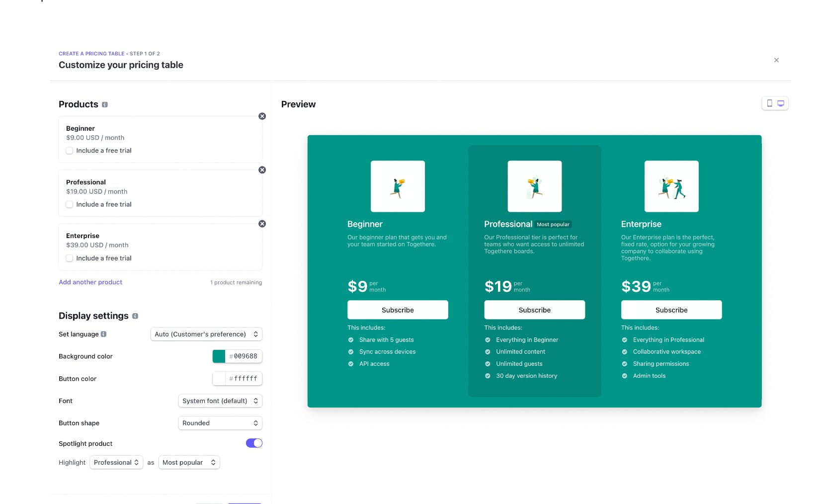This screenshot has height=504, width=824.
Task: Open the Set language info icon
Action: pyautogui.click(x=103, y=334)
